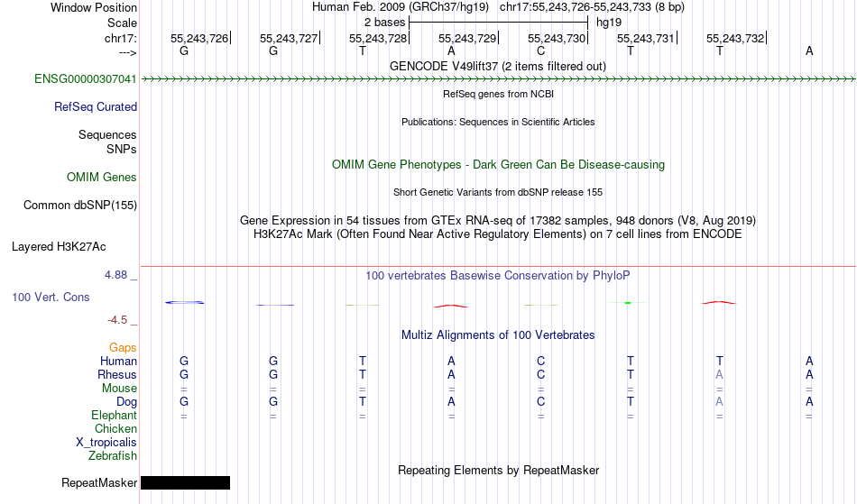Click the ---> strand direction arrow
This screenshot has height=504, width=857.
(x=128, y=52)
